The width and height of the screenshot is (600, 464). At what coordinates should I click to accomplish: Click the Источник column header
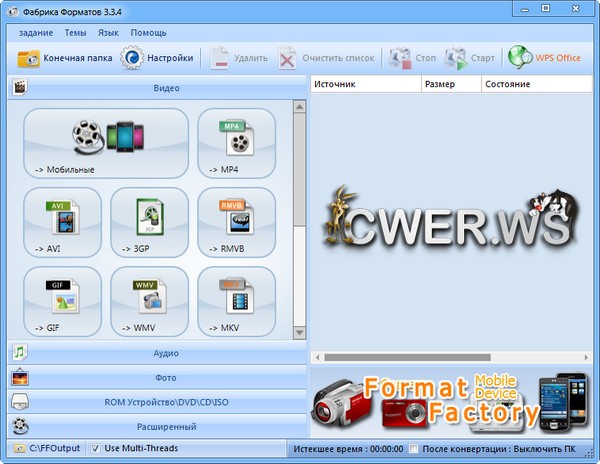pos(365,84)
